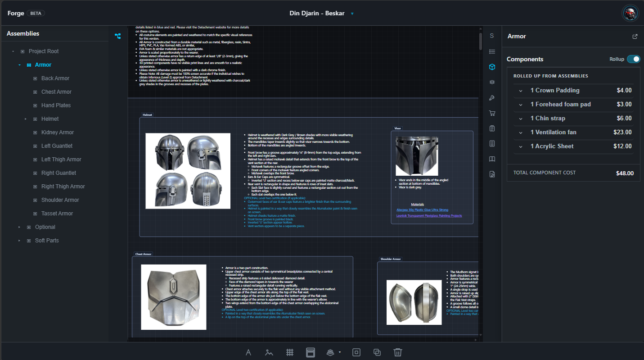
Task: Open the user avatar menu
Action: (630, 13)
